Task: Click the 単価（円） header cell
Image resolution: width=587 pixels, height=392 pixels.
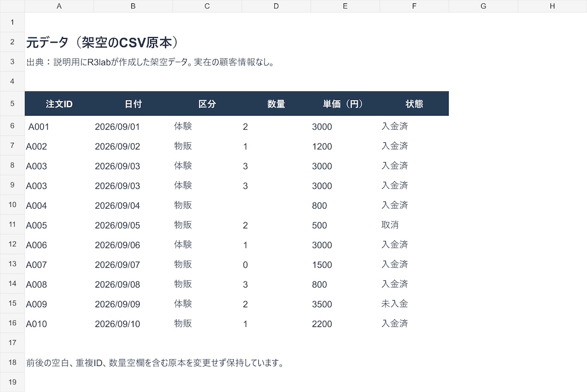Action: click(x=345, y=103)
